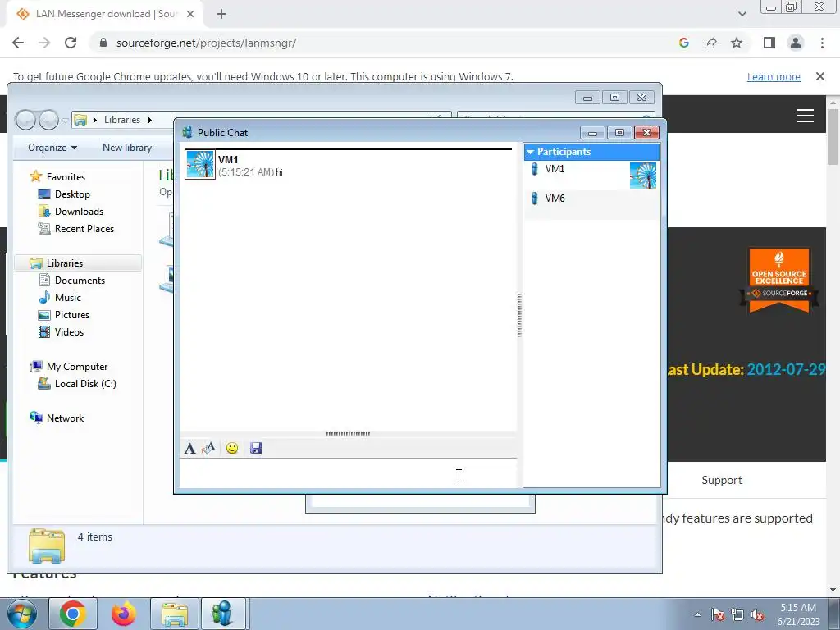Open Documents library in sidebar
Image resolution: width=840 pixels, height=630 pixels.
click(80, 281)
